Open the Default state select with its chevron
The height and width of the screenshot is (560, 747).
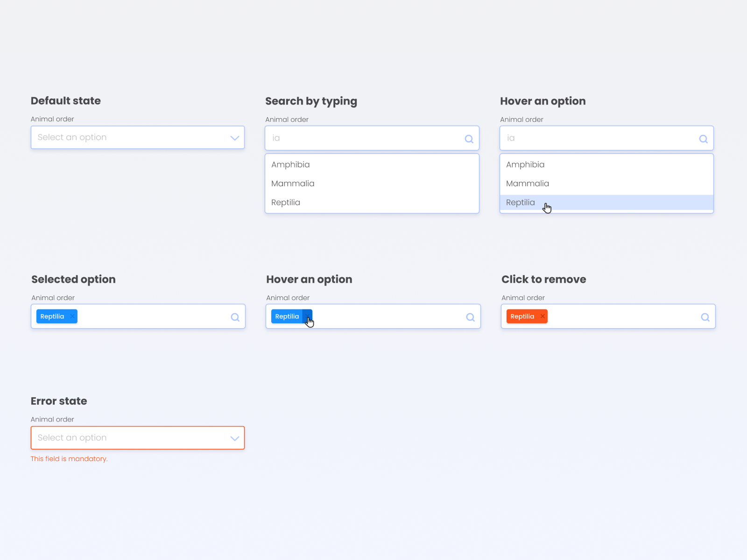point(235,138)
